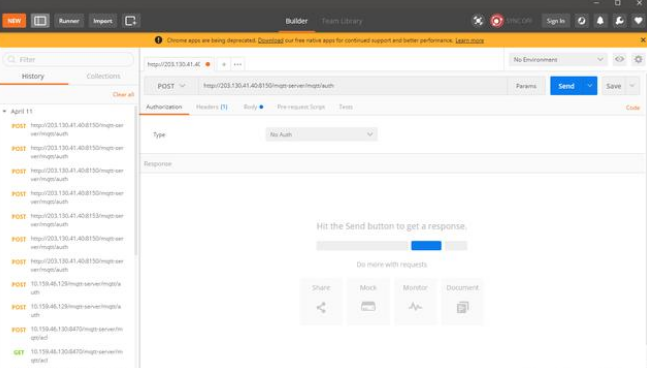This screenshot has width=647, height=368.
Task: Open the POST method dropdown
Action: (171, 86)
